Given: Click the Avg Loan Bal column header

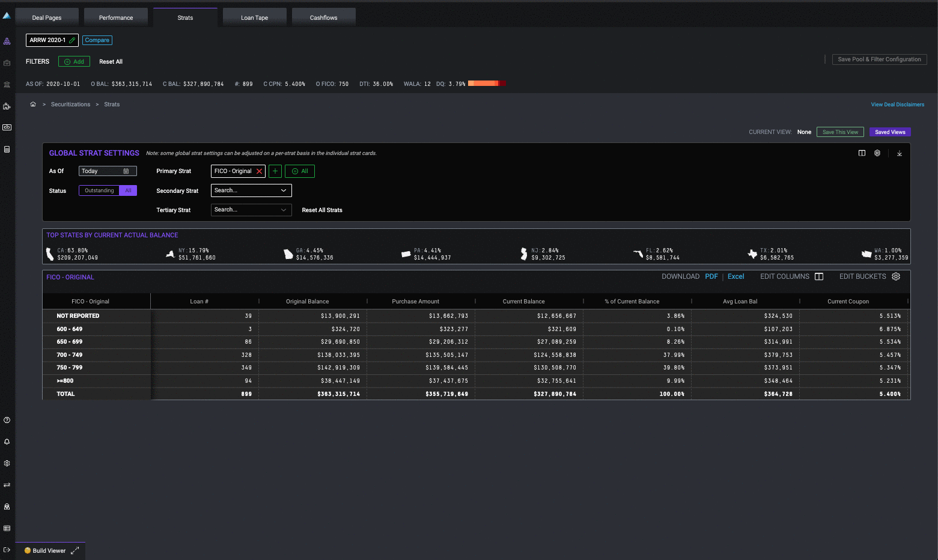Looking at the screenshot, I should tap(740, 301).
